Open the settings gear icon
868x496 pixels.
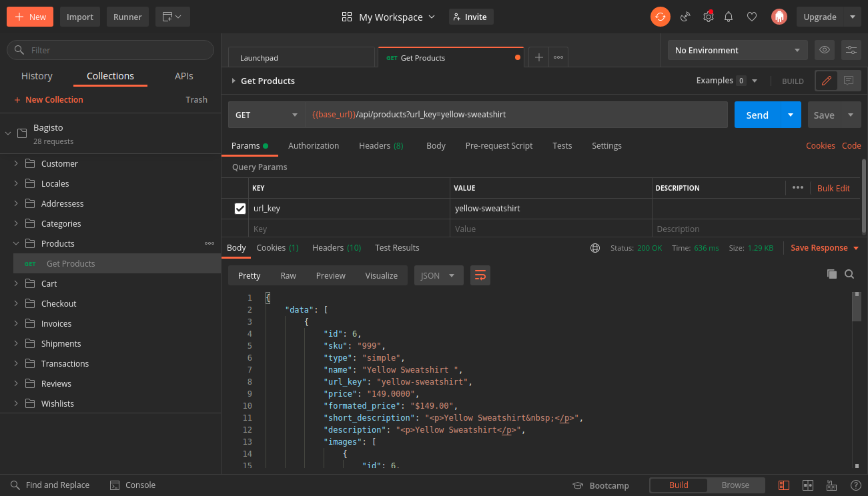point(708,17)
